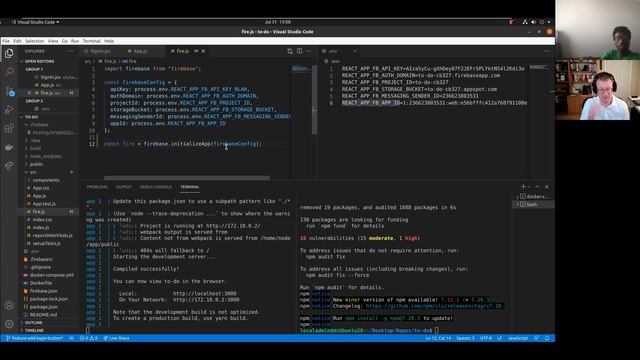
Task: Click the sync changes status bar icon
Action: coord(71,338)
